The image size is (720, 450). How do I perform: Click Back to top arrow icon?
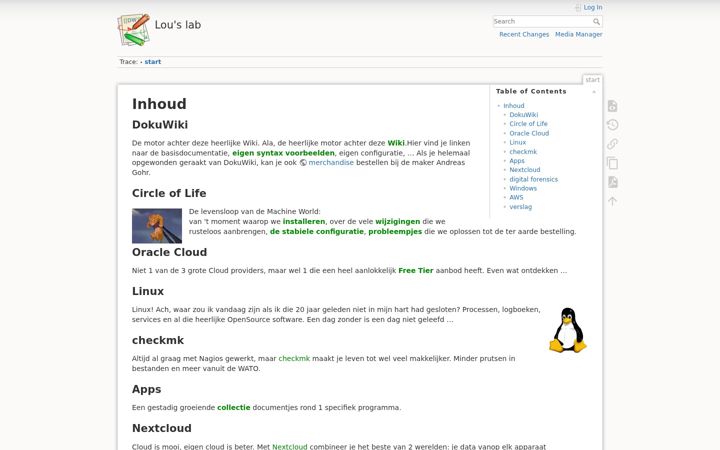click(612, 201)
